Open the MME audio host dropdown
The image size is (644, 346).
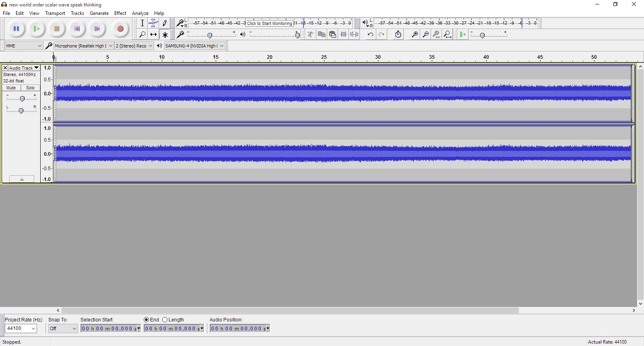24,46
